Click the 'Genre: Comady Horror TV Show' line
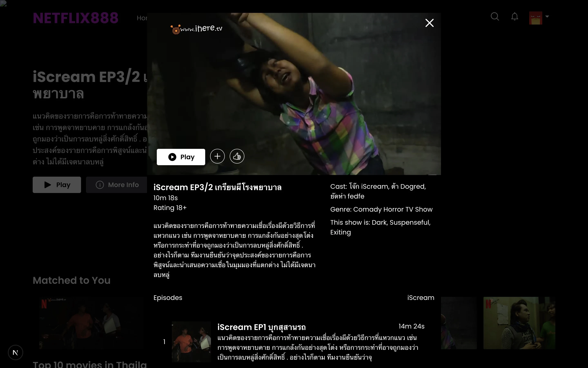Viewport: 588px width, 368px height. point(381,209)
